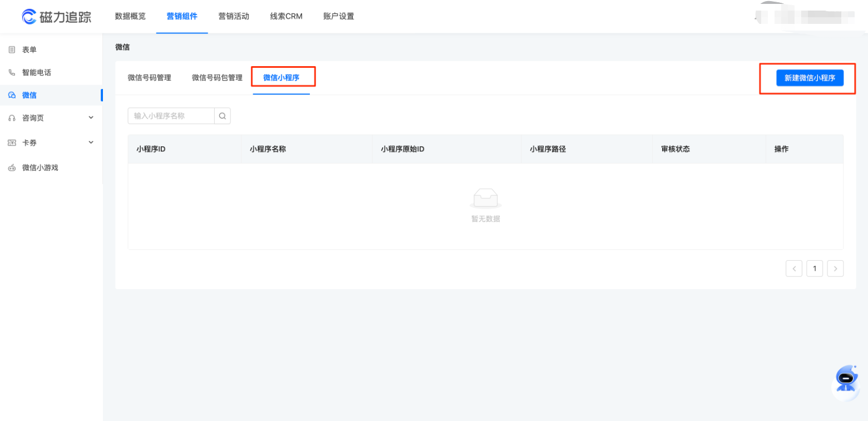Switch to the 数据概览 menu
868x421 pixels.
pos(130,16)
